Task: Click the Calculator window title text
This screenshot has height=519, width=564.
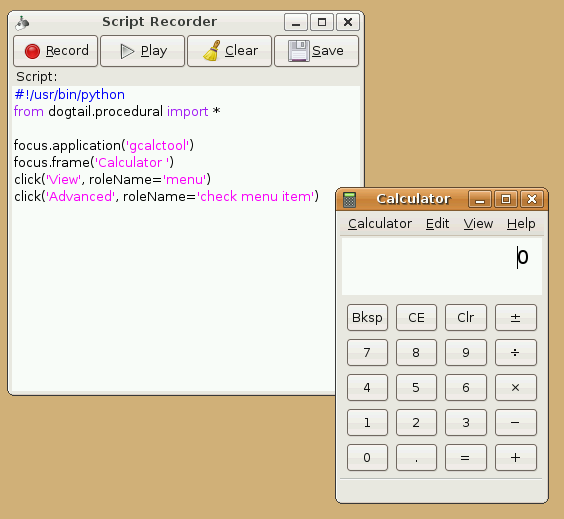Action: (413, 199)
